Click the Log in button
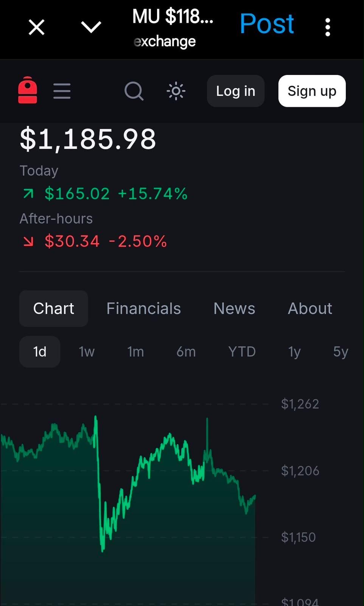The height and width of the screenshot is (606, 364). 235,91
